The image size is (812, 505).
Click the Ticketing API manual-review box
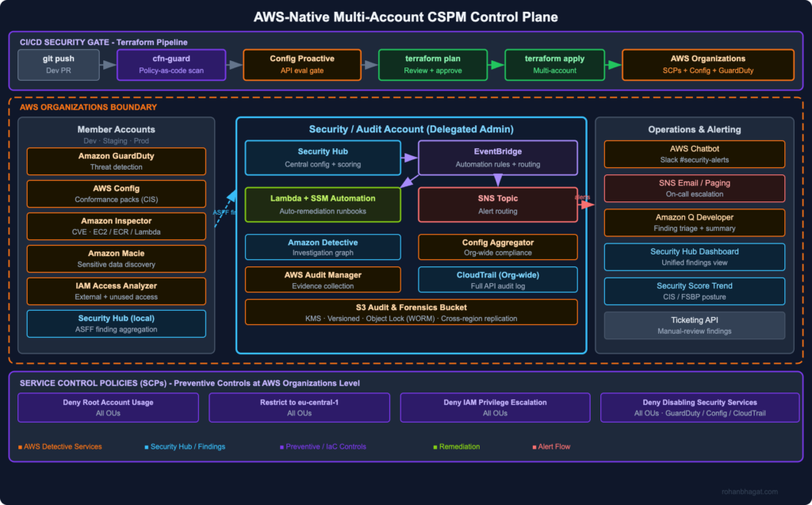point(695,325)
